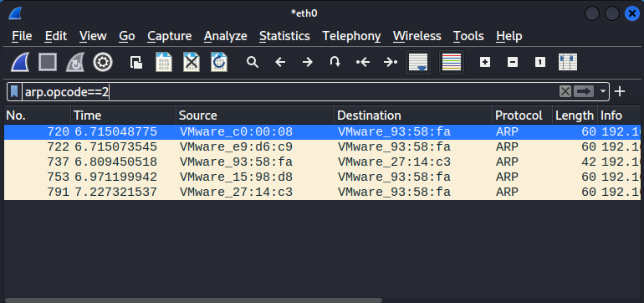
Task: Open the Wireless menu
Action: pyautogui.click(x=417, y=36)
